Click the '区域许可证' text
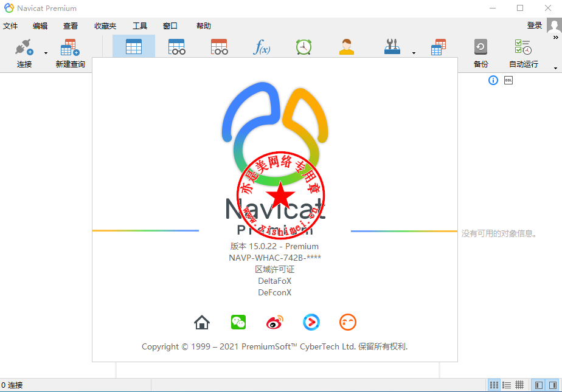The height and width of the screenshot is (392, 562). click(x=274, y=269)
